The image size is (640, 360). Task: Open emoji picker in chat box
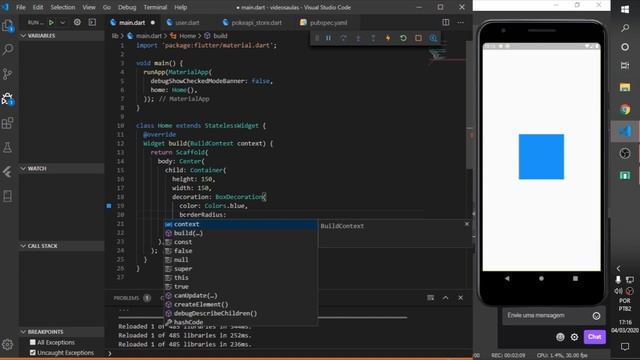(560, 337)
